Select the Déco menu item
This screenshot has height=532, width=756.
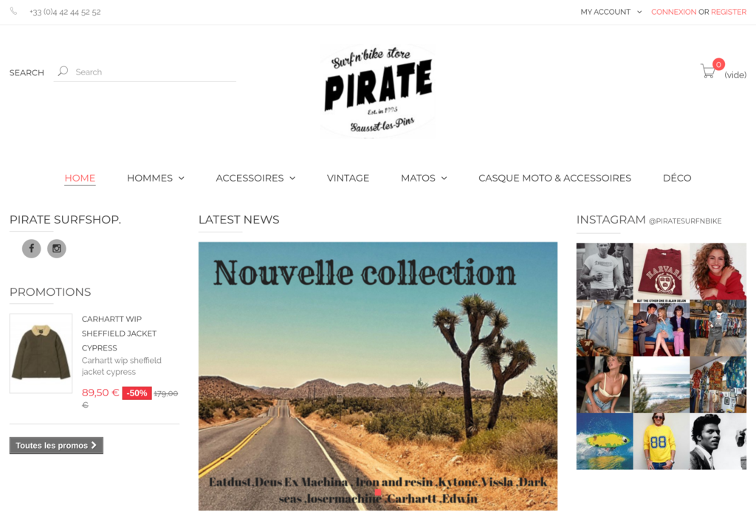pos(677,179)
